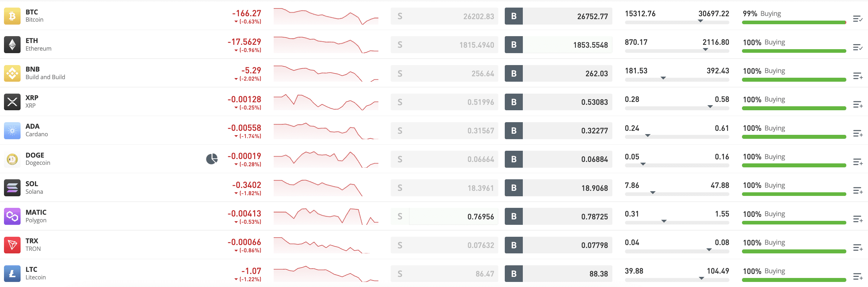Buy BTC at 26752.77
The image size is (868, 287).
(559, 16)
